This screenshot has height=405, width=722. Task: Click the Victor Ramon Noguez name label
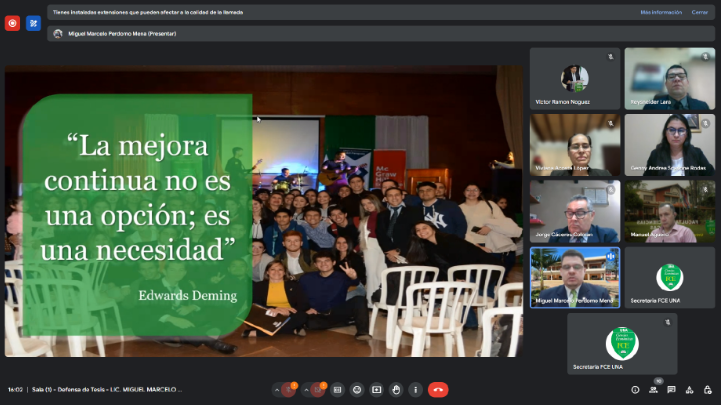point(562,102)
